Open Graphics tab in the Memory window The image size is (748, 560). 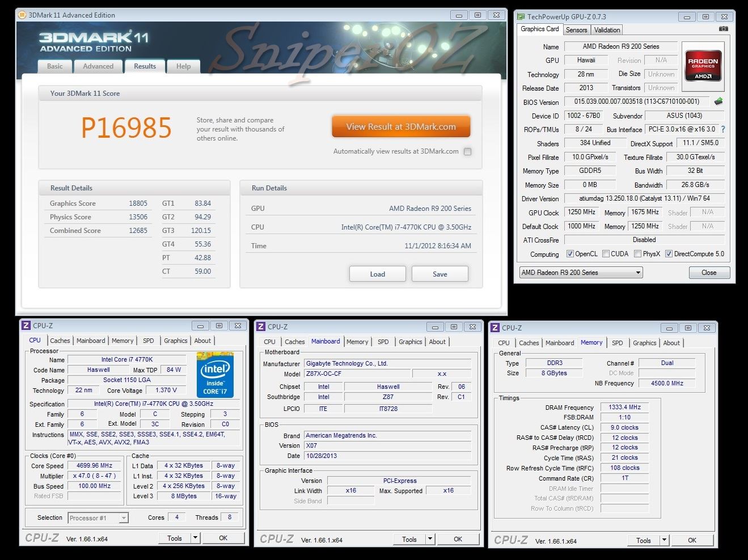click(x=644, y=343)
